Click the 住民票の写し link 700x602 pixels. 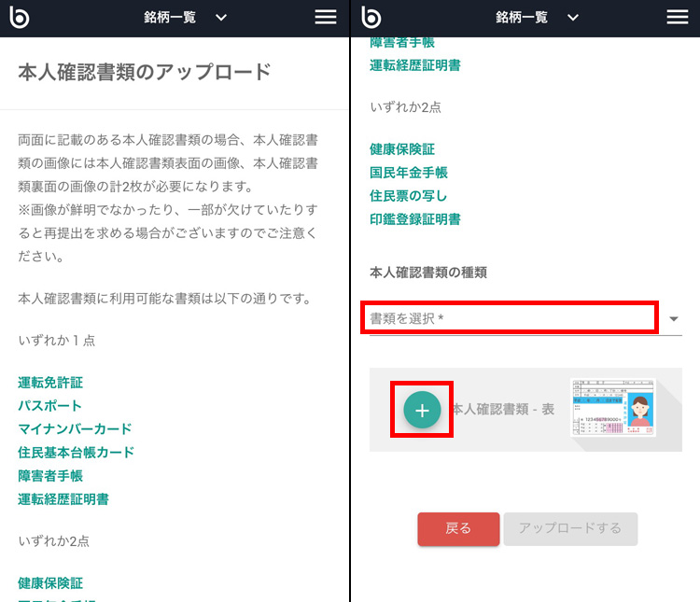click(408, 196)
